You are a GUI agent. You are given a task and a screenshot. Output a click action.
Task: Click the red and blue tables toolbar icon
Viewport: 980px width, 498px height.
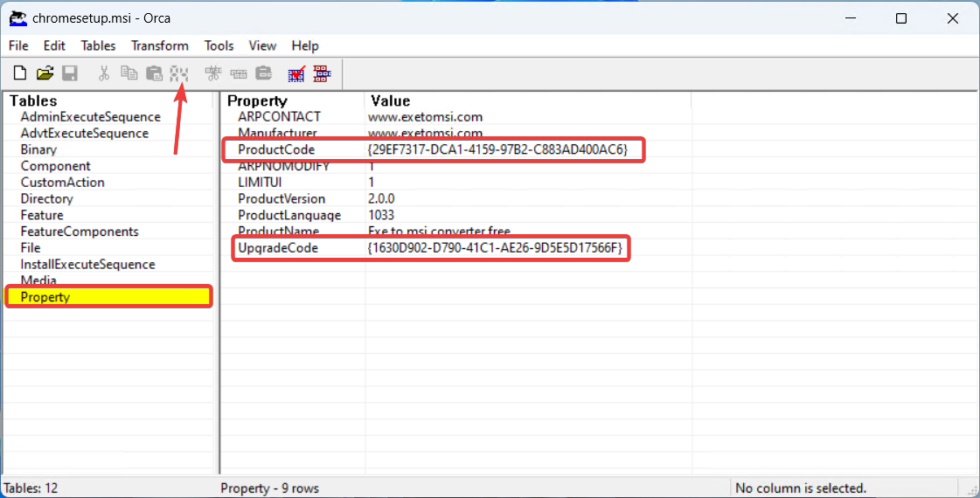pyautogui.click(x=322, y=73)
